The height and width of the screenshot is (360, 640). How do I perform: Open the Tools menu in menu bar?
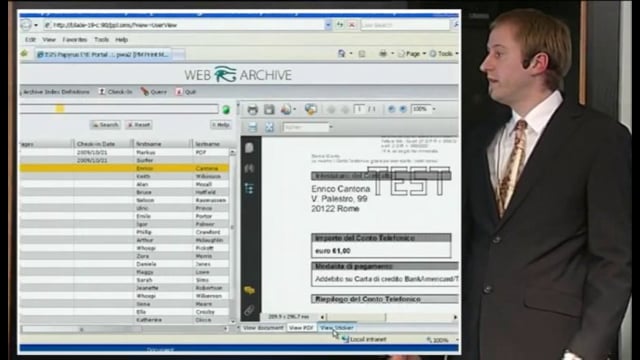[x=101, y=40]
